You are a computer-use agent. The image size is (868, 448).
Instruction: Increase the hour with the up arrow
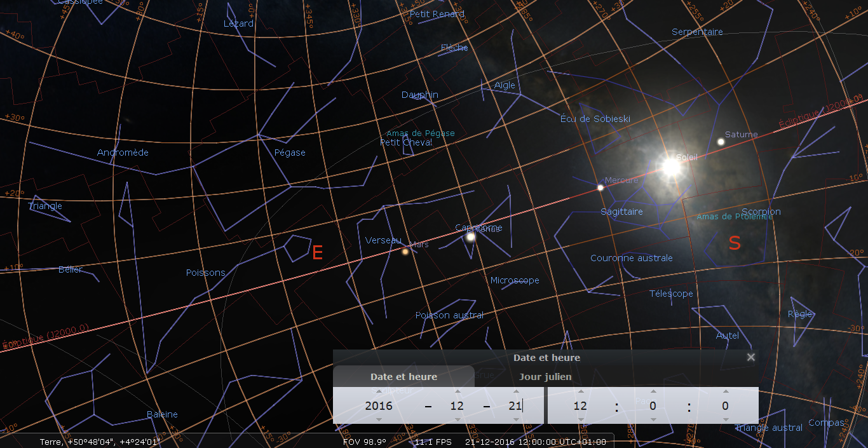click(x=580, y=391)
